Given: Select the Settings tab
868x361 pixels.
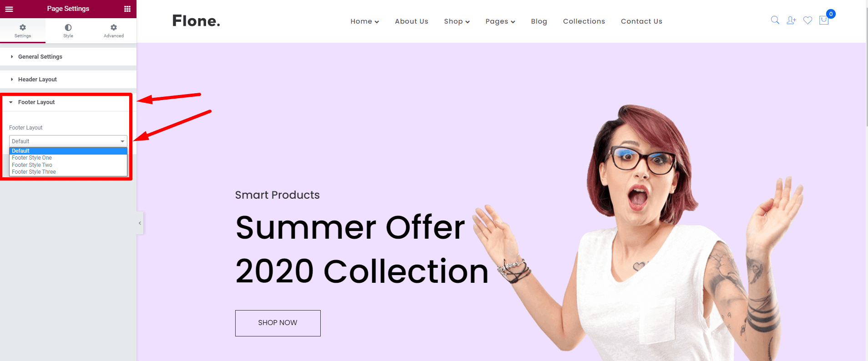Looking at the screenshot, I should coord(23,31).
